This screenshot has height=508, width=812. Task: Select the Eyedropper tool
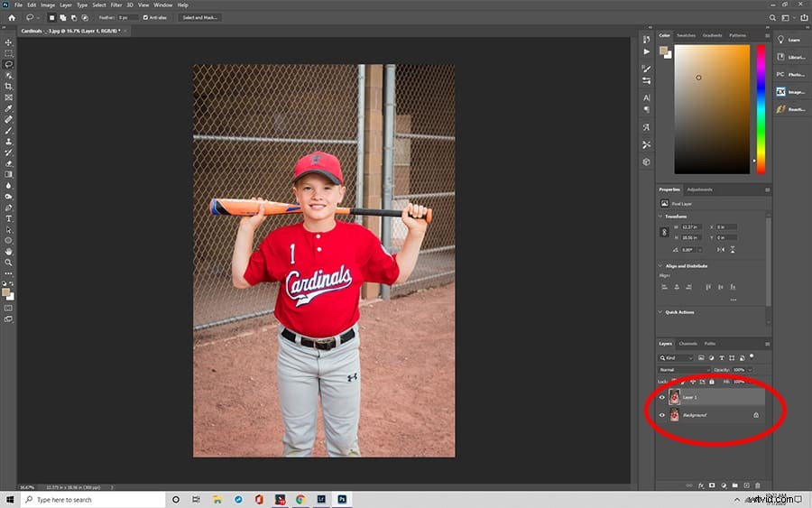(x=8, y=108)
